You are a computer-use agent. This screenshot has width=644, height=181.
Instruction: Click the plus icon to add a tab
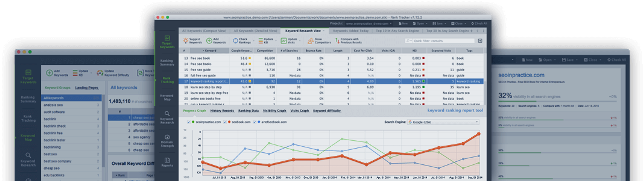point(471,31)
